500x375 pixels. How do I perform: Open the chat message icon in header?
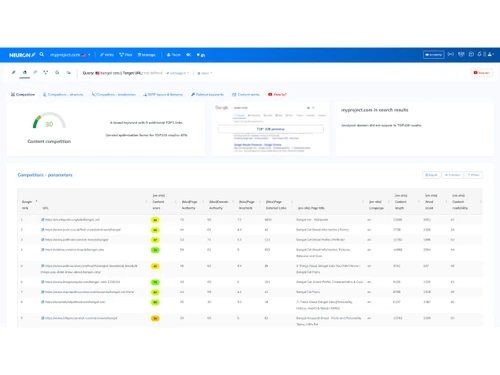[471, 54]
